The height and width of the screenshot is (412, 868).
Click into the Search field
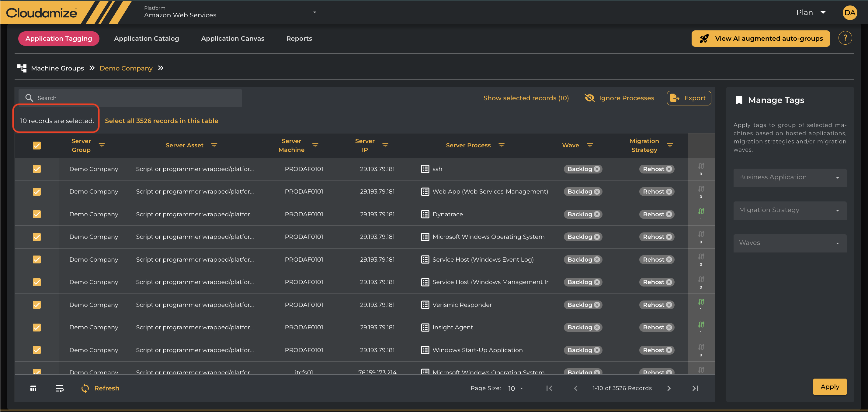135,98
